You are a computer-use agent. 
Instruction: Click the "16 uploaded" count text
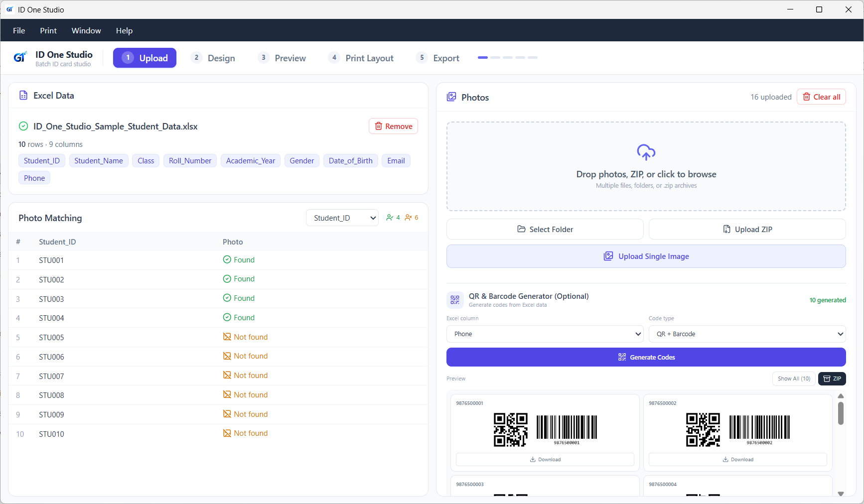pyautogui.click(x=771, y=97)
